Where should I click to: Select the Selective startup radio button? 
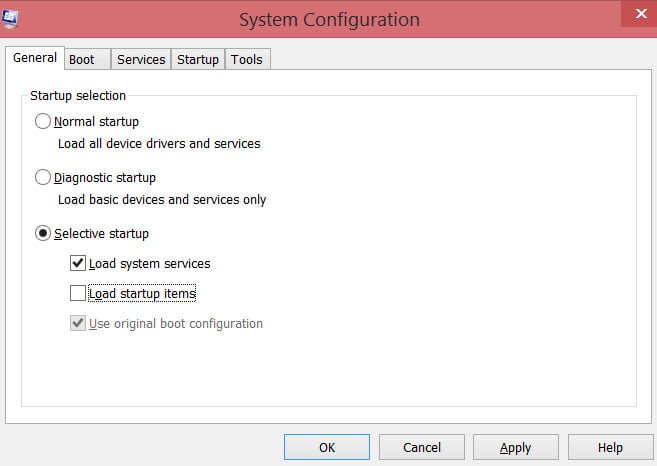[43, 233]
